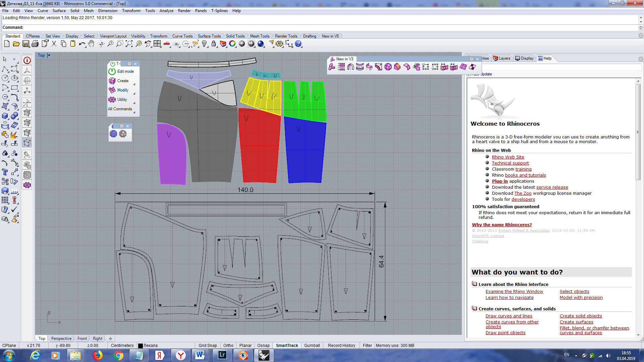The image size is (644, 362).
Task: Open the New in V3 toolbar gear menu
Action: point(471,59)
